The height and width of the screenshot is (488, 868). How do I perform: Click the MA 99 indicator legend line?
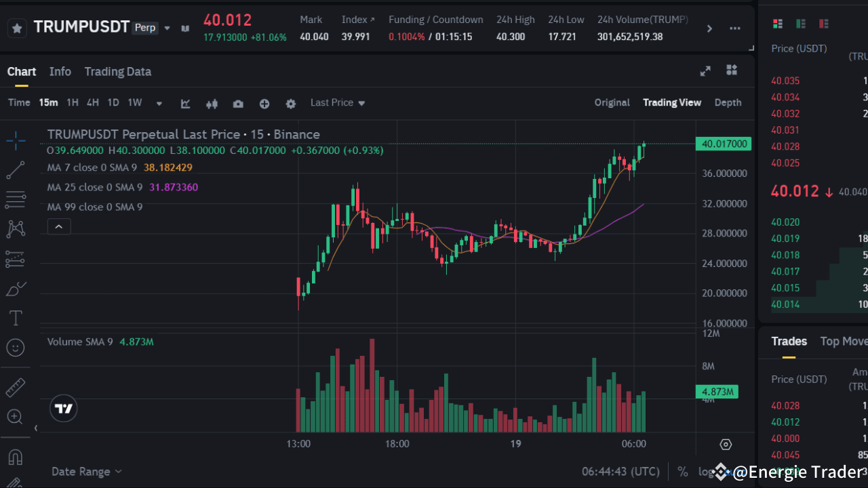click(x=95, y=207)
